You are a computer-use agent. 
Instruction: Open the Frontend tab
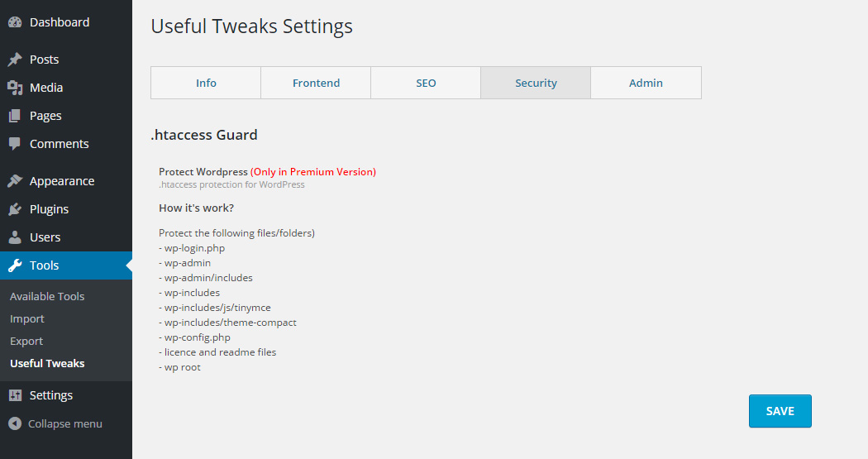click(316, 83)
